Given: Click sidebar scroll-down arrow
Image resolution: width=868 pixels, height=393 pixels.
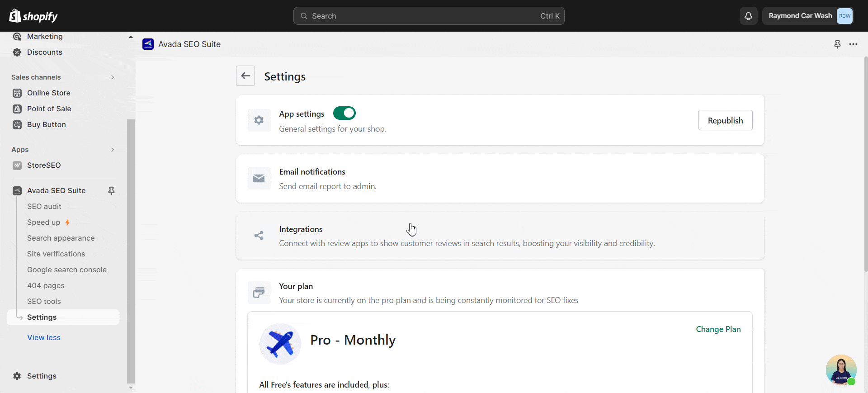Looking at the screenshot, I should (131, 388).
